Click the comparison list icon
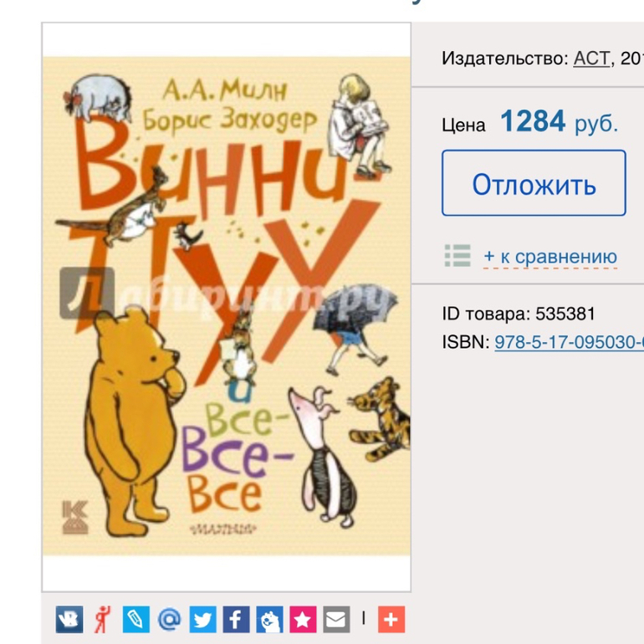 pyautogui.click(x=457, y=255)
